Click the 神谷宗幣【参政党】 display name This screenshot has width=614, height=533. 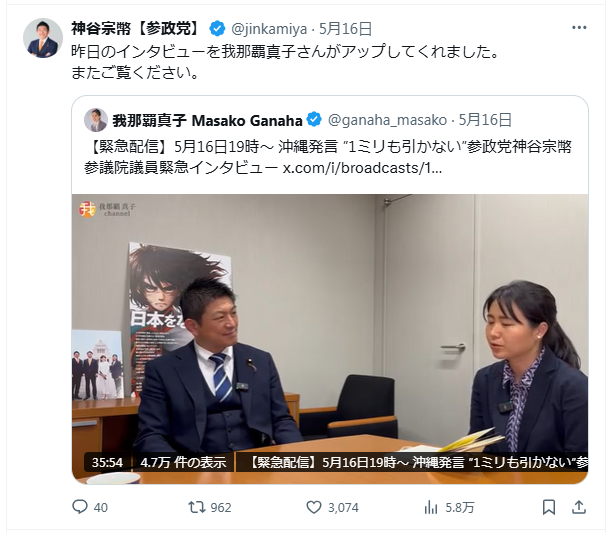tap(135, 29)
